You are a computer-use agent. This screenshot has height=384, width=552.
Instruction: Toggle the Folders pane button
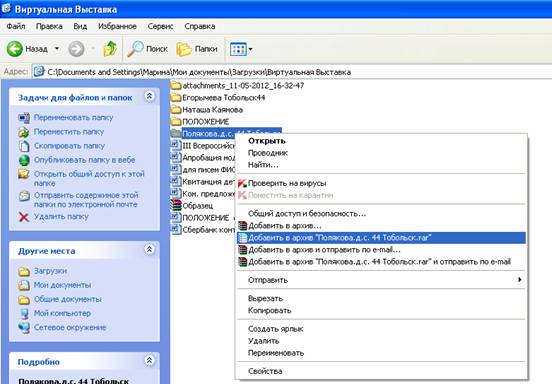[197, 49]
